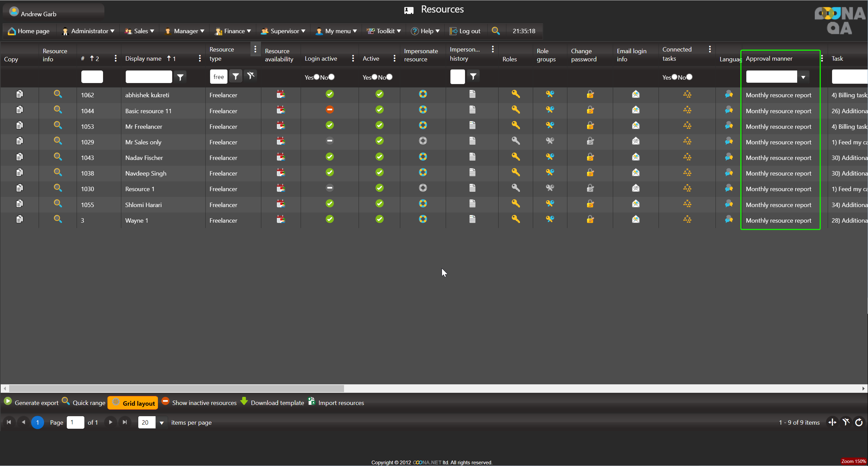Click the horizontal scrollbar thumb

176,388
